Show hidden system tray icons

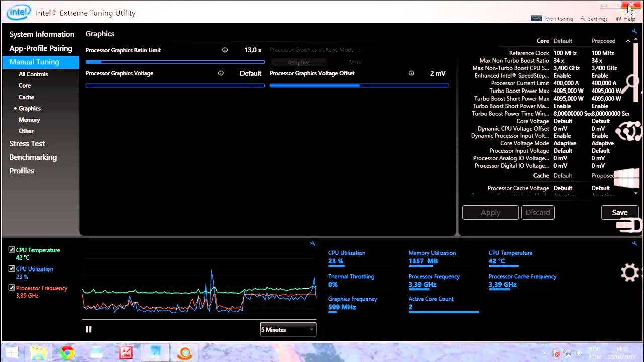(546, 353)
